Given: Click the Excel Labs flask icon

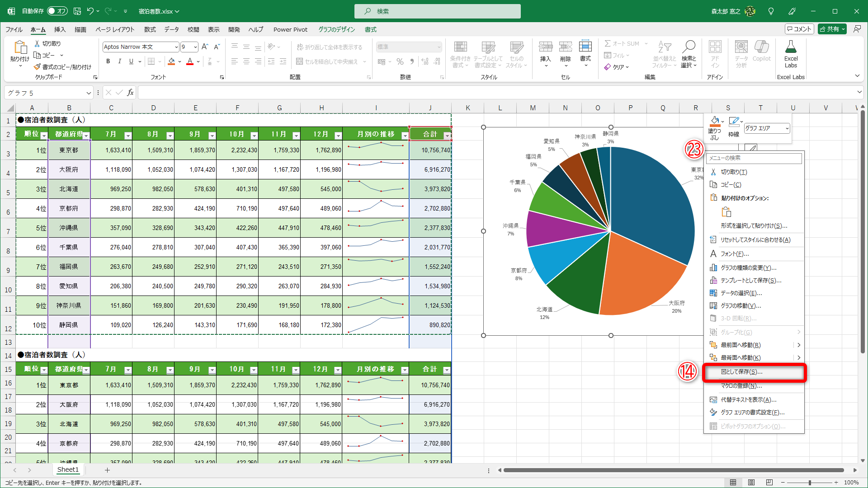Looking at the screenshot, I should [791, 47].
